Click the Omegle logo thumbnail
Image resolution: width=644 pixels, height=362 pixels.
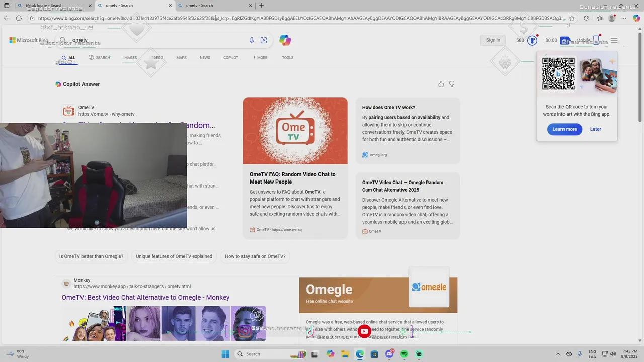tap(429, 287)
